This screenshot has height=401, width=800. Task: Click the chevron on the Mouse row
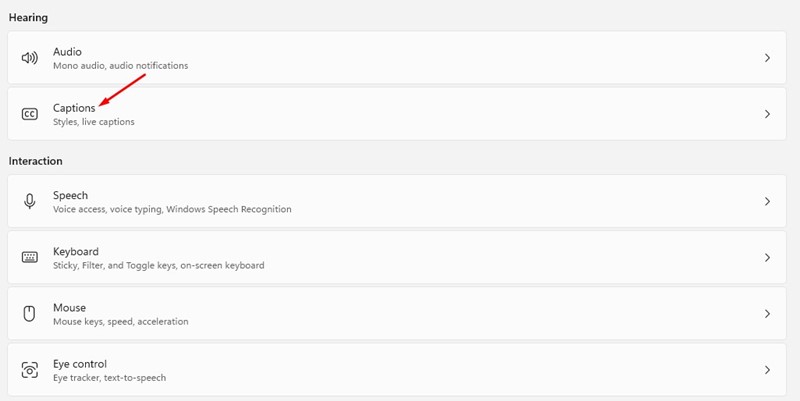click(x=767, y=314)
